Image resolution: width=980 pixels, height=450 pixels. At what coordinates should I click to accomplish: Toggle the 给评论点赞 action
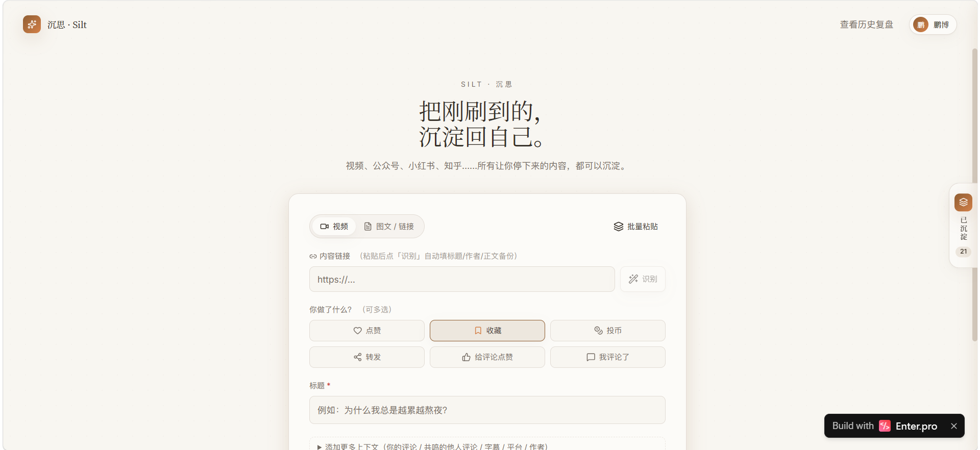tap(487, 357)
